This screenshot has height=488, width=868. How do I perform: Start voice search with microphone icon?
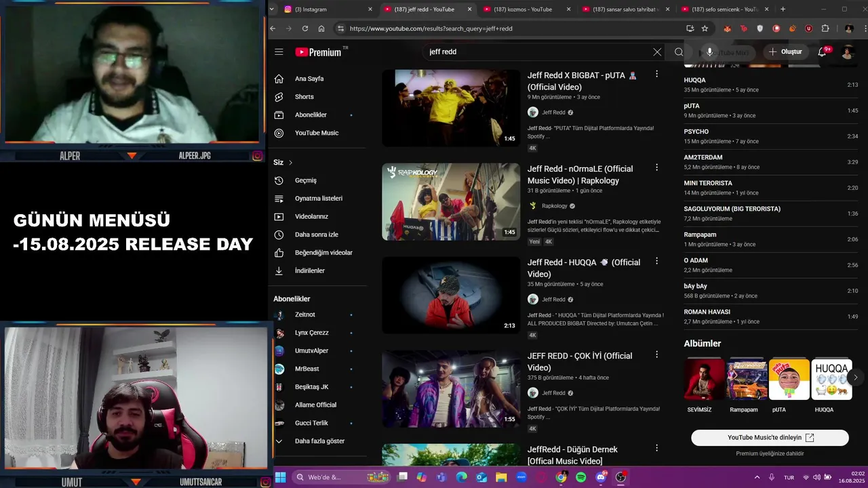[709, 52]
